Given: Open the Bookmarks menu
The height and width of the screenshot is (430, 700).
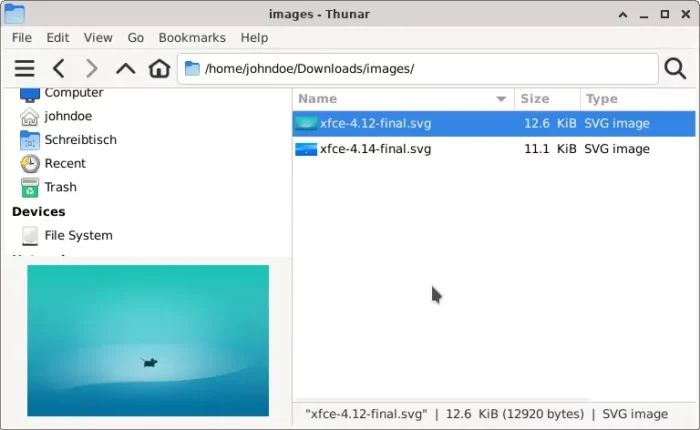Looking at the screenshot, I should click(192, 38).
